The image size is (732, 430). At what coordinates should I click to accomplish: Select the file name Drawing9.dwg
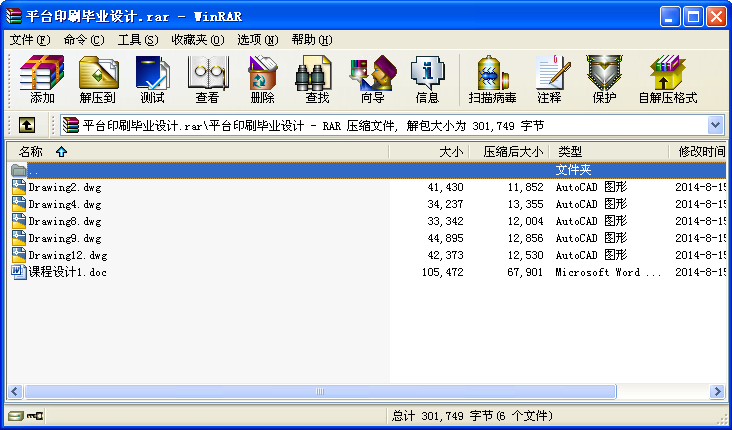tap(65, 239)
